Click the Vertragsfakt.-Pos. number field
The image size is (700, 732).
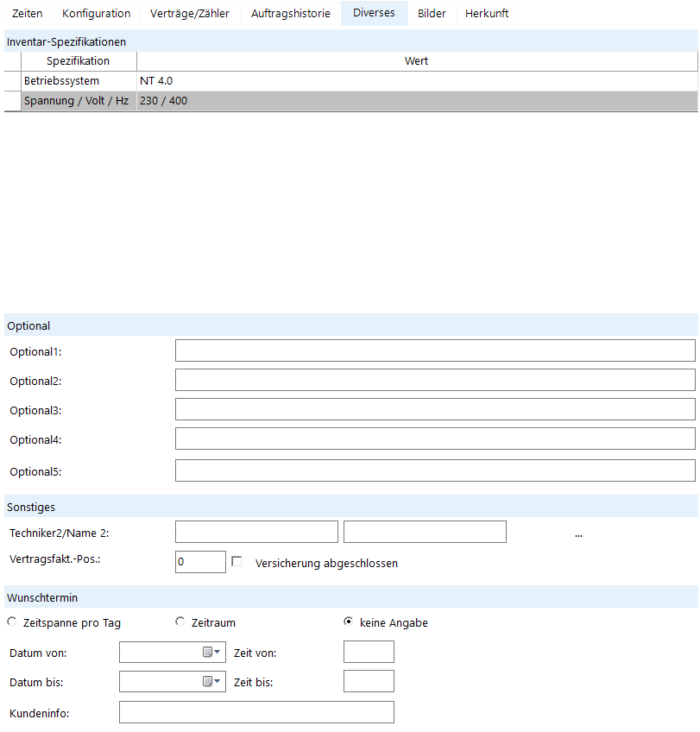200,562
